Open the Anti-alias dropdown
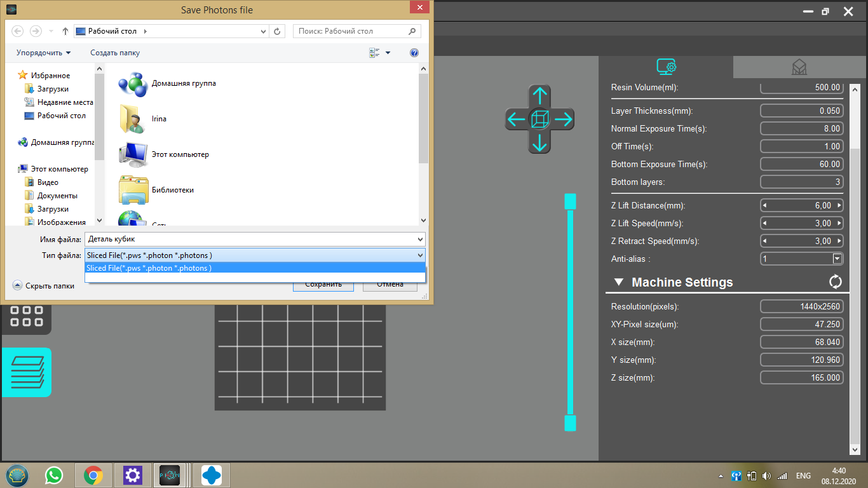 click(837, 259)
